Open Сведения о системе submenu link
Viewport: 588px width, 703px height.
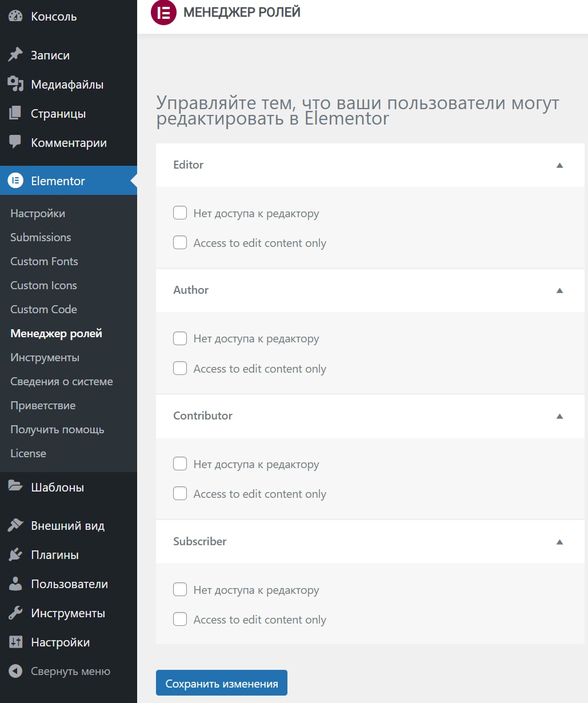coord(62,381)
